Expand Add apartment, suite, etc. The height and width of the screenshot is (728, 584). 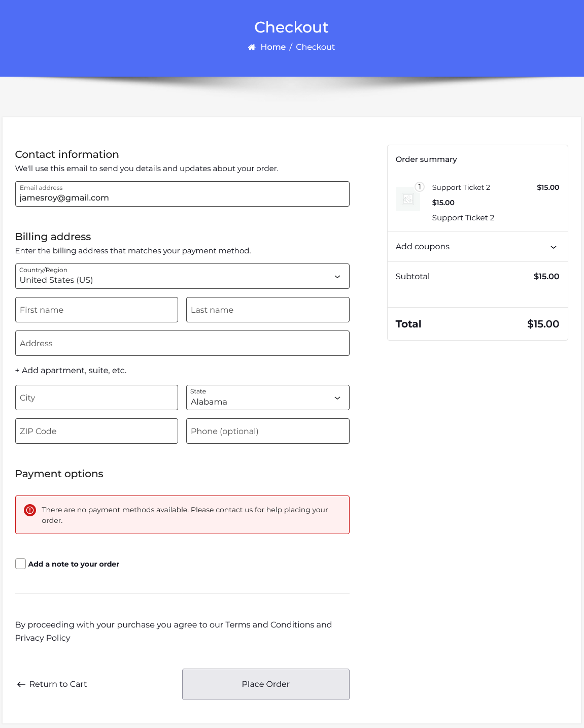point(71,371)
